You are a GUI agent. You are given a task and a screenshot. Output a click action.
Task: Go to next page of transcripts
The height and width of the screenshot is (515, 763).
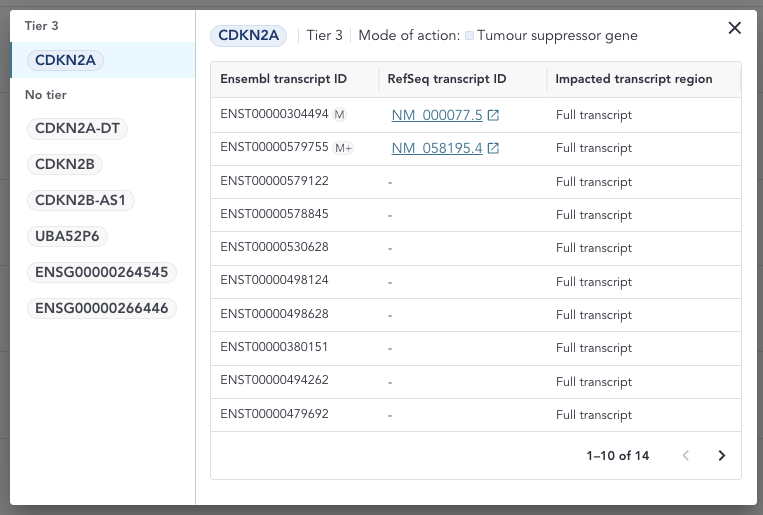pos(722,456)
